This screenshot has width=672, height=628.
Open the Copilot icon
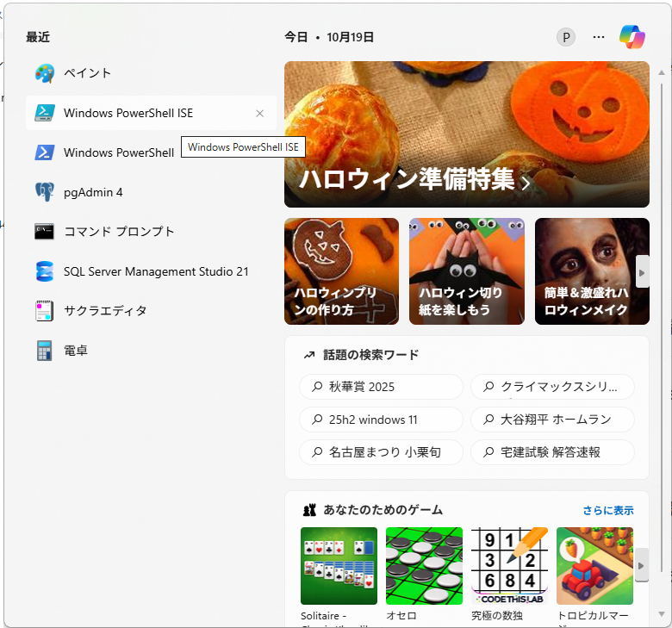[632, 37]
